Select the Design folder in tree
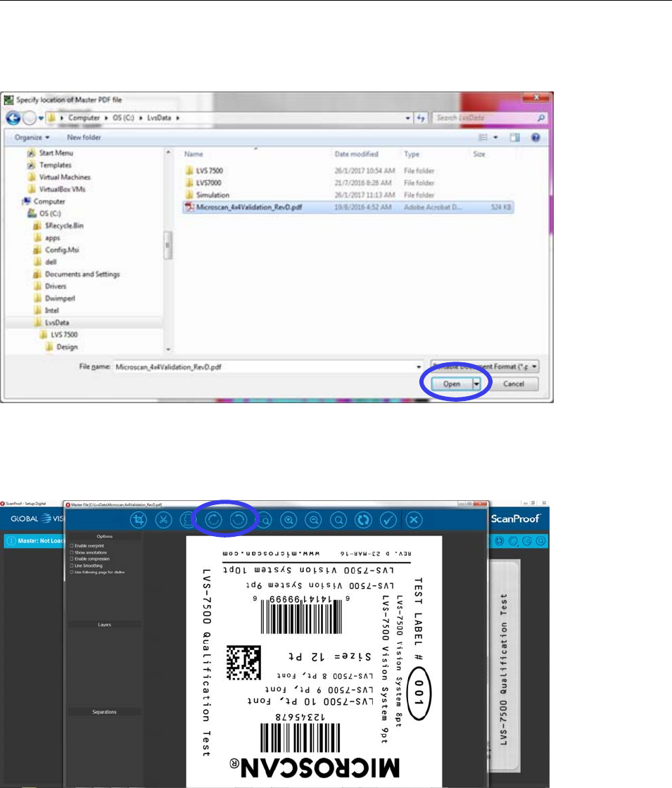672x788 pixels. [x=67, y=347]
